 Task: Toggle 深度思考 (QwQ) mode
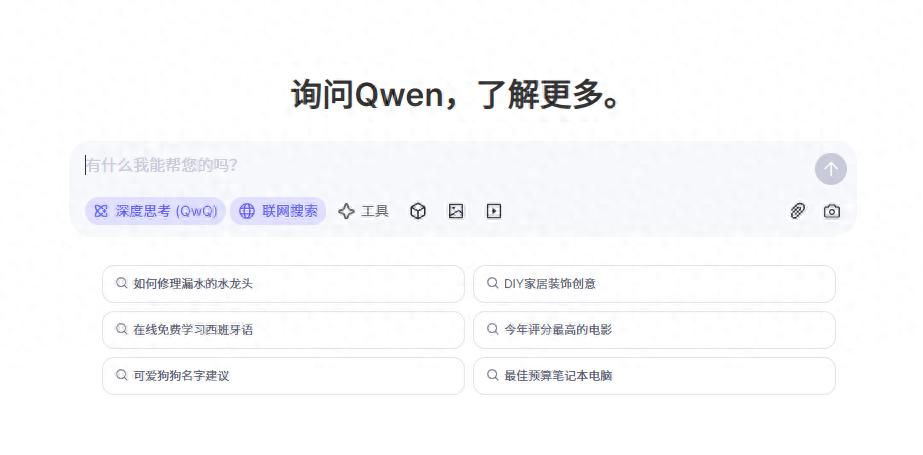[x=155, y=211]
